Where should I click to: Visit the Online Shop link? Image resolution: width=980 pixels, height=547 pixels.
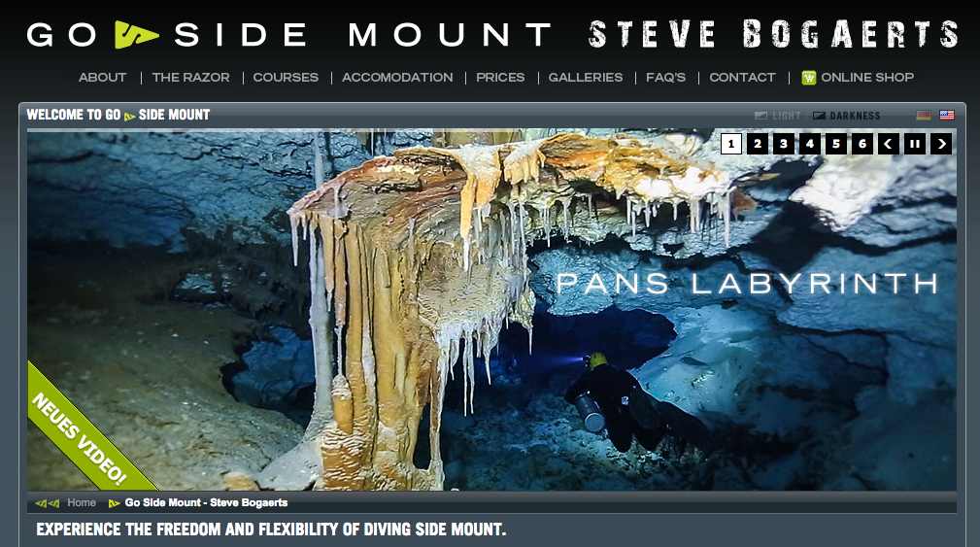(x=867, y=78)
